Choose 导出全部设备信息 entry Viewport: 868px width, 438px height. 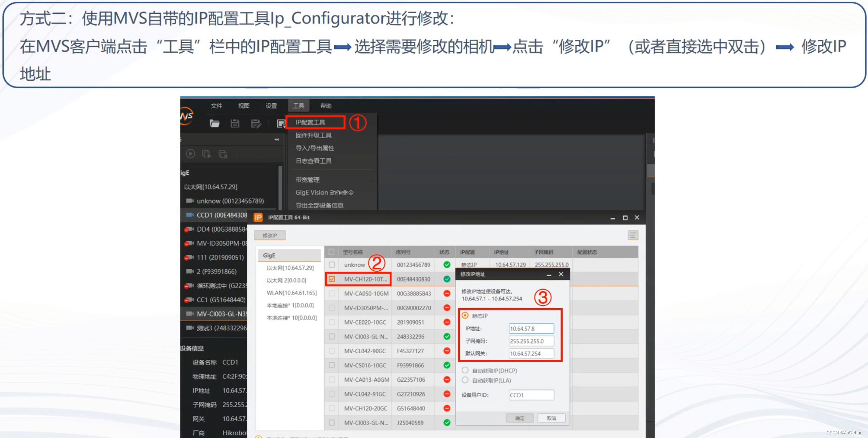pyautogui.click(x=319, y=205)
